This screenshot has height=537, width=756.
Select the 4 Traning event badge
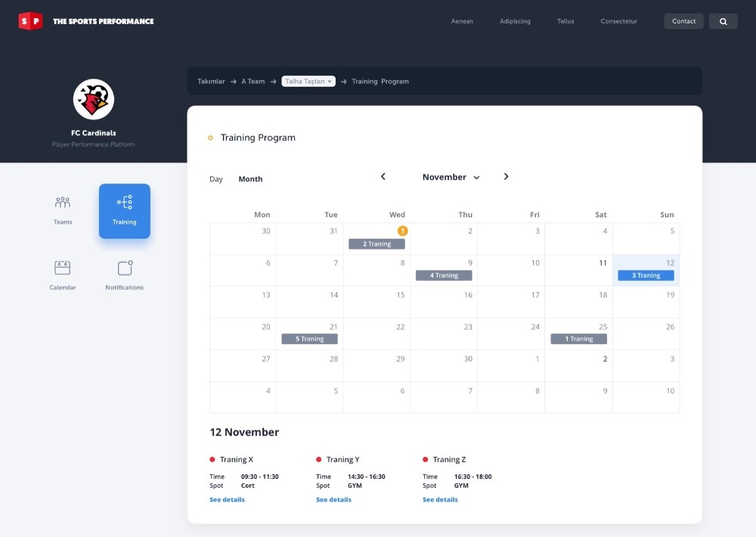coord(444,275)
